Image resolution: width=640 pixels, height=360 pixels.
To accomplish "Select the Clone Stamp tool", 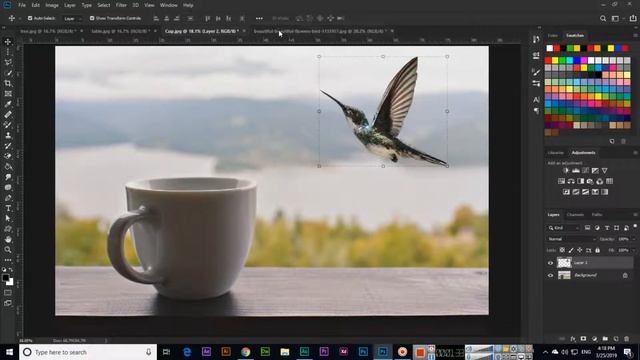I will tap(8, 136).
